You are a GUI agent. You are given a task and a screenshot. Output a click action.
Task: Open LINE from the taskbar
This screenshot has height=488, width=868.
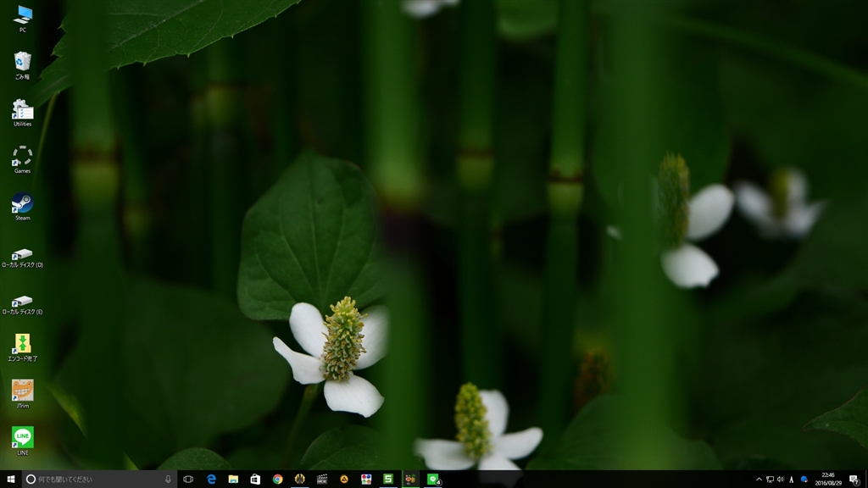[433, 480]
